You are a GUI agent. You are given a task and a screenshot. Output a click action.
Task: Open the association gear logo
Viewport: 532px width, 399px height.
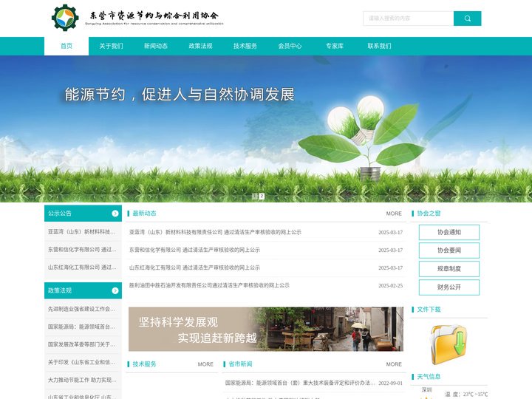click(x=65, y=18)
